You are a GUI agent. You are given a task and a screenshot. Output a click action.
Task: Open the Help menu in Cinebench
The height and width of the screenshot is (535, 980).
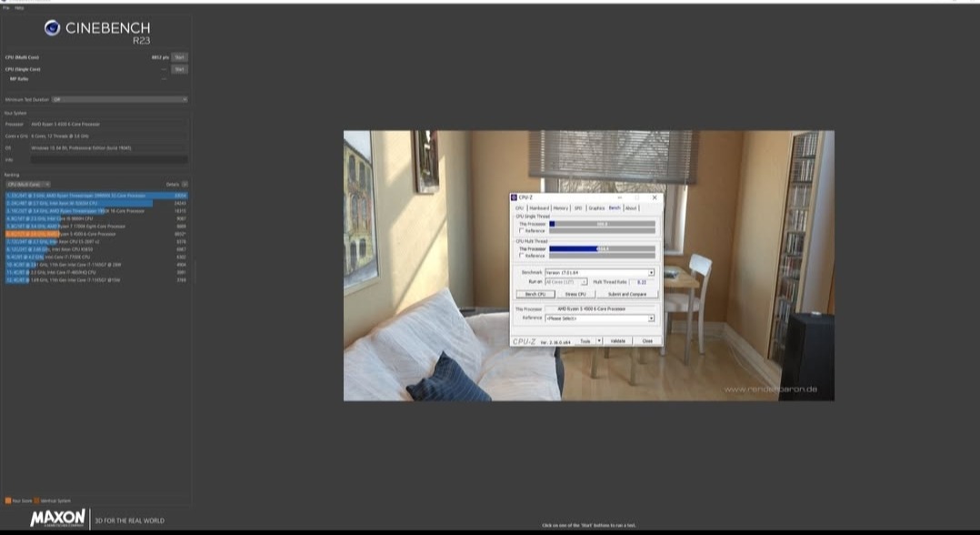pyautogui.click(x=19, y=8)
